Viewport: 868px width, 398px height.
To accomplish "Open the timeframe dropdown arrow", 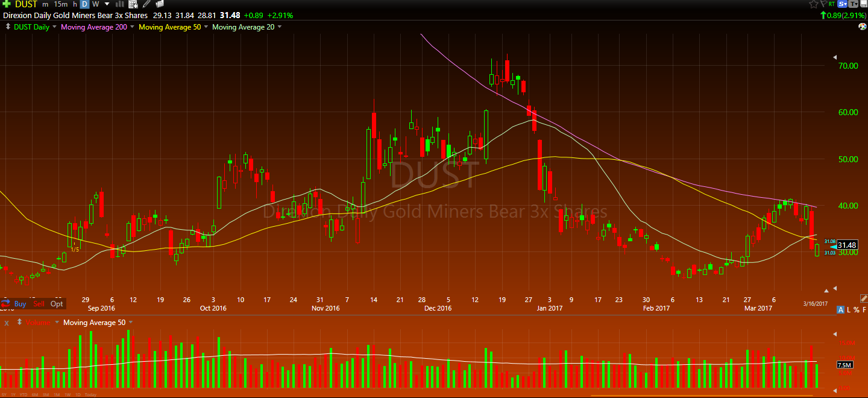I will pos(107,4).
